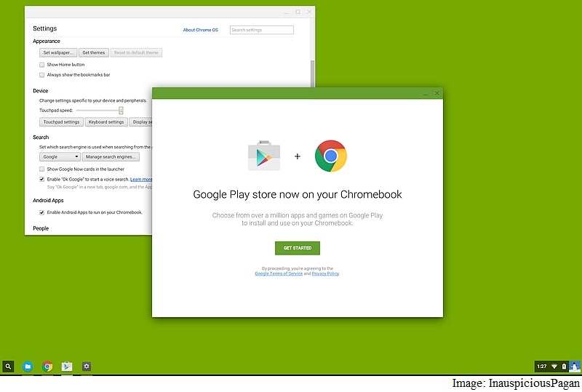Click Learn more about Ok Google

click(x=141, y=180)
